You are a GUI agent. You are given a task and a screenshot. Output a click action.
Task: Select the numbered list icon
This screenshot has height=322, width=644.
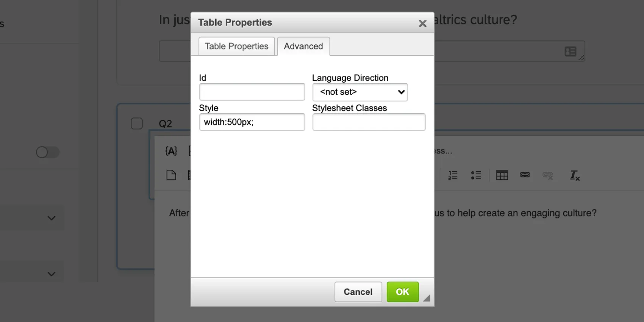(452, 175)
